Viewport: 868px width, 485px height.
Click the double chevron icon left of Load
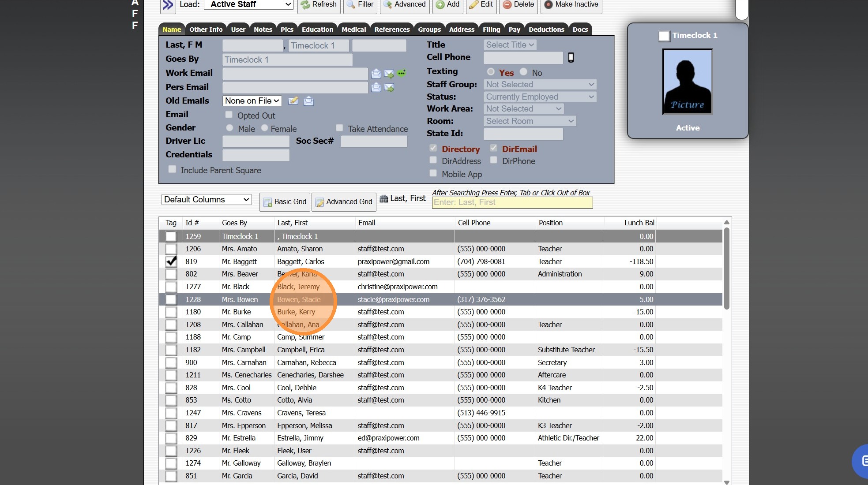(x=168, y=5)
